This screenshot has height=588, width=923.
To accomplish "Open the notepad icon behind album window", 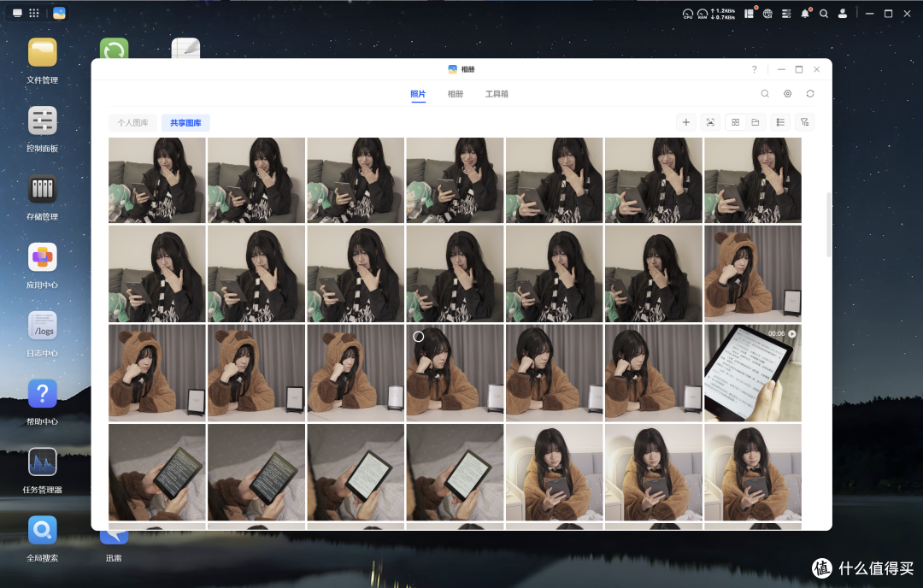I will tap(185, 48).
